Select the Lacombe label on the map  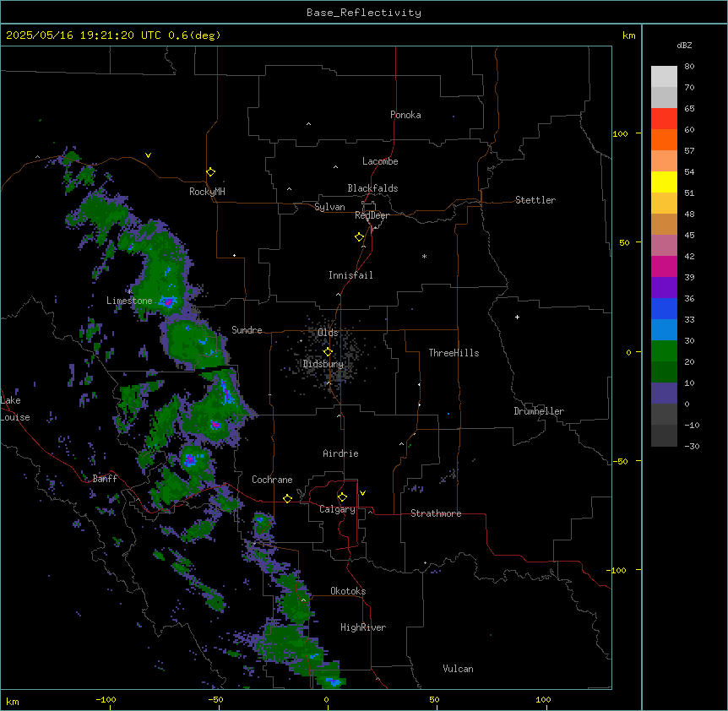[380, 161]
